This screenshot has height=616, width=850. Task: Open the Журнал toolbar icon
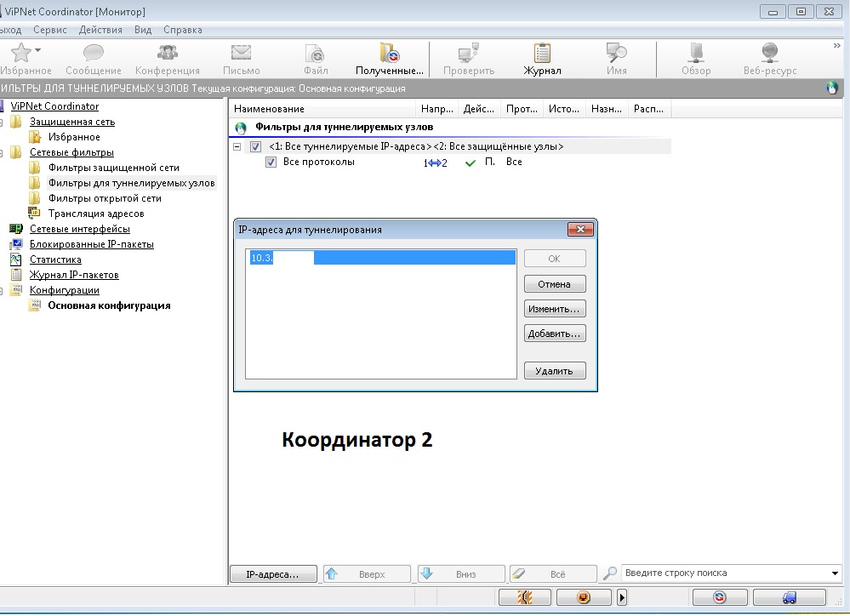(542, 53)
